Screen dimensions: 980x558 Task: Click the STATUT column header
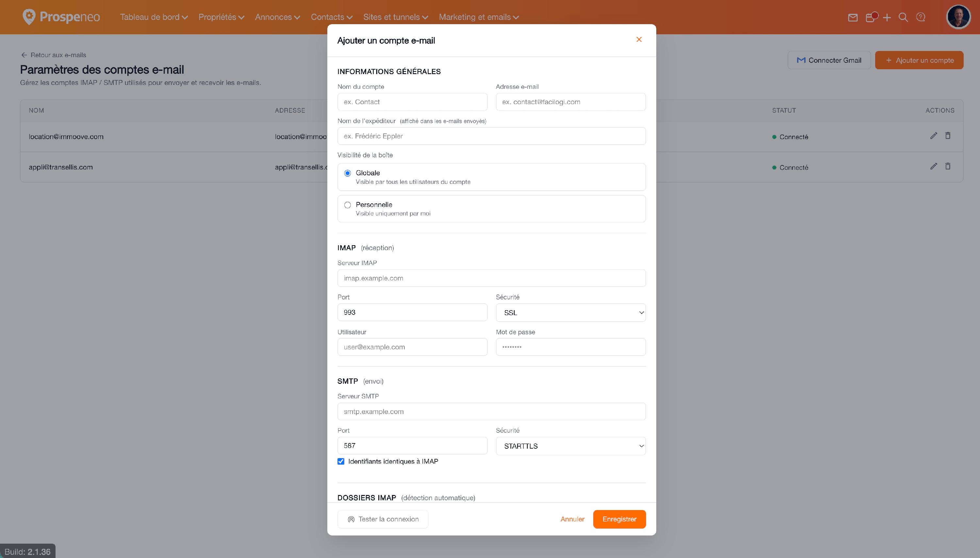[784, 111]
